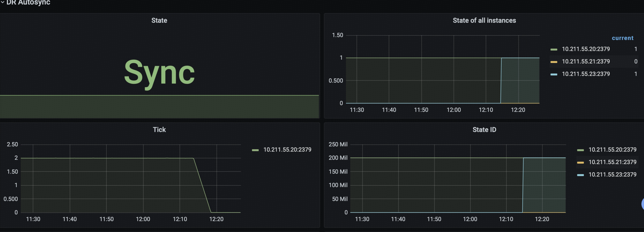Viewport: 644px width, 232px height.
Task: Open color picker for blue 10.211.55.23 swatch in State of all instances
Action: (x=554, y=74)
